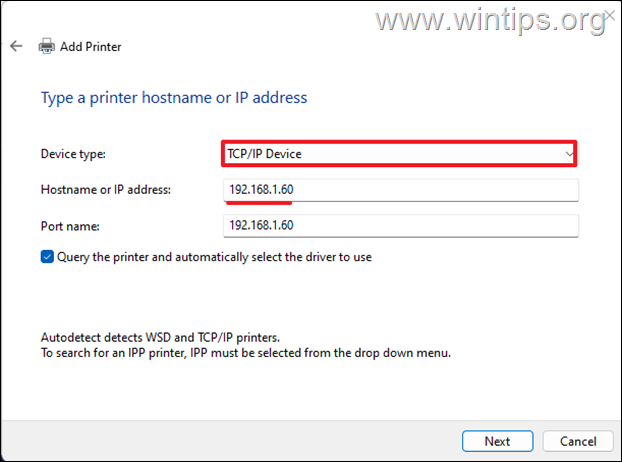The width and height of the screenshot is (622, 462).
Task: Click the Next button
Action: 497,441
